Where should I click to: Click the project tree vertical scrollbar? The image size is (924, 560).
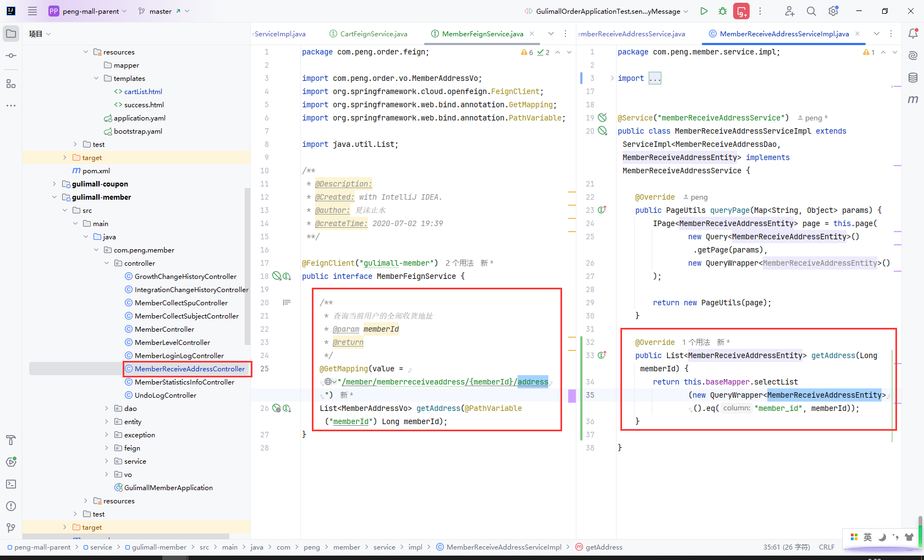click(248, 267)
